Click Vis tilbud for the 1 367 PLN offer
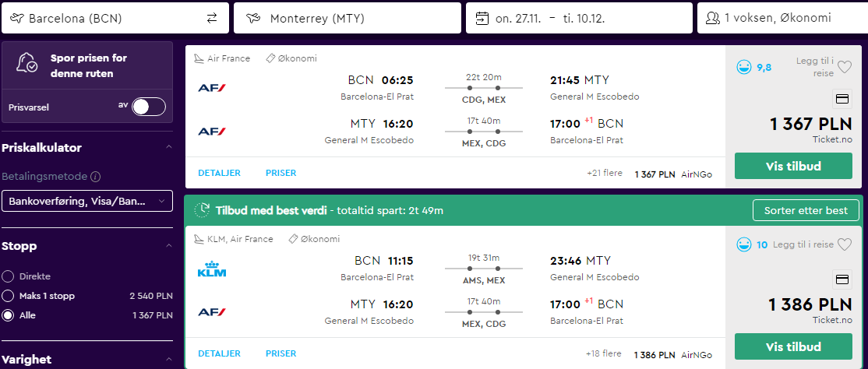The height and width of the screenshot is (369, 868). [x=793, y=166]
